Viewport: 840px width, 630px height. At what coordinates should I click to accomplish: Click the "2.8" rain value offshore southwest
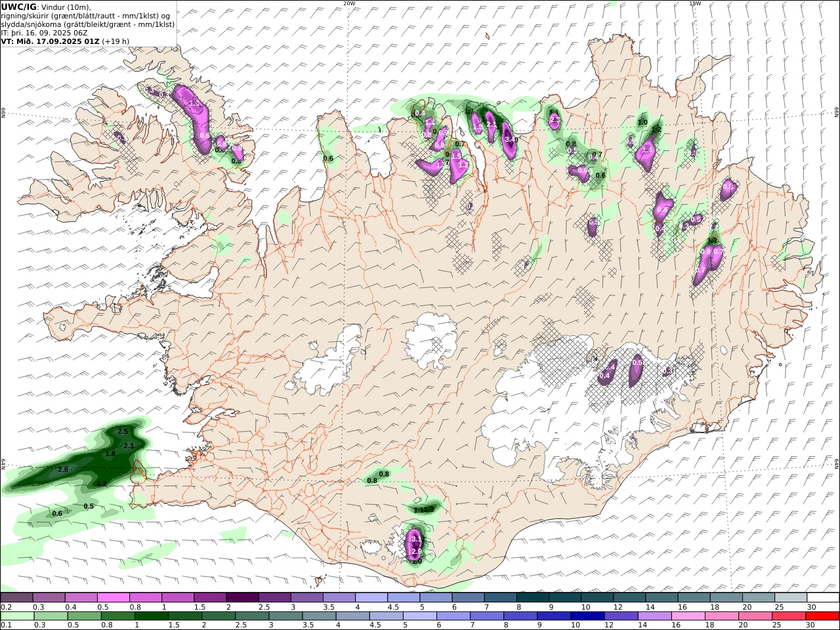tap(64, 469)
